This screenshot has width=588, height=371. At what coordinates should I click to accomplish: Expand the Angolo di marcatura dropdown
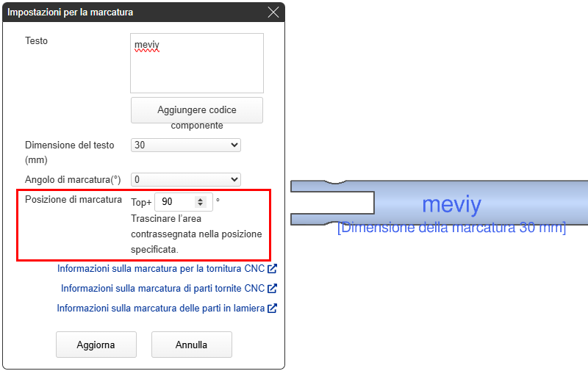pos(185,179)
